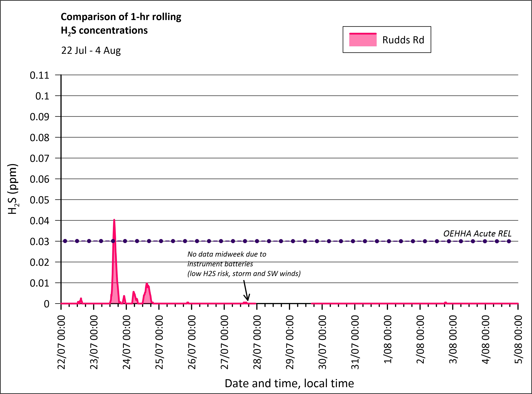Click the second peak near 0.01 on 24/07
This screenshot has width=532, height=394.
click(147, 284)
